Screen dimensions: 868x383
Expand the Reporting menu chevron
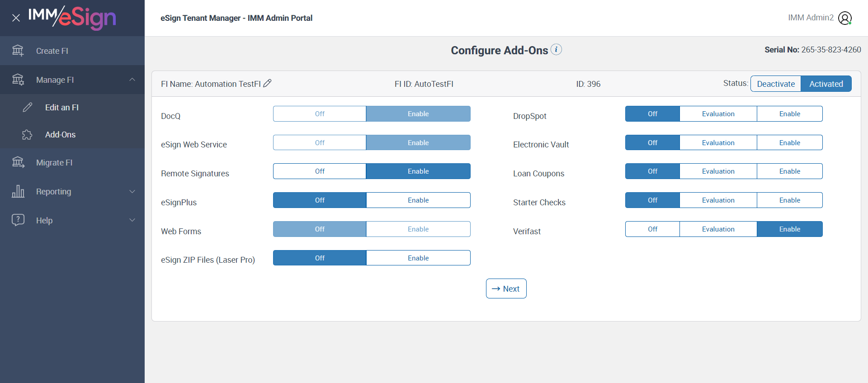tap(132, 191)
